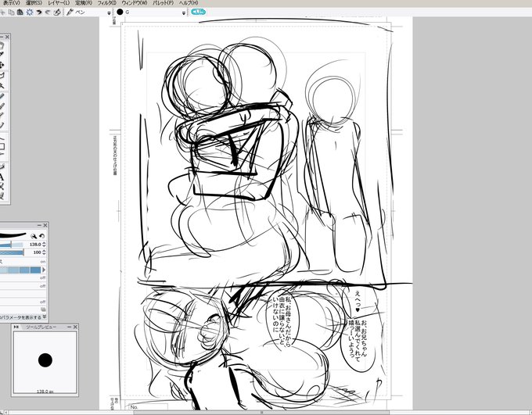Click the blue dotted-circle selection icon
Viewport: 532px width, 415px height.
tap(30, 13)
